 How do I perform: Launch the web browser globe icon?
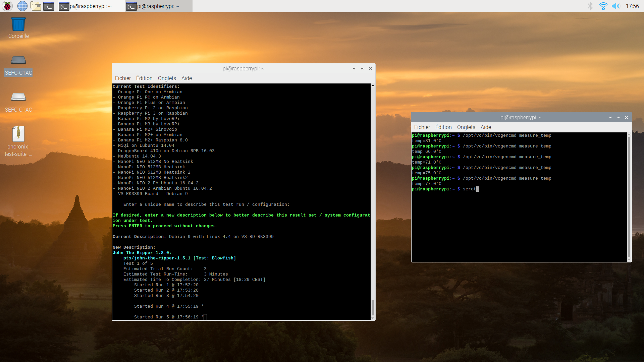tap(22, 6)
